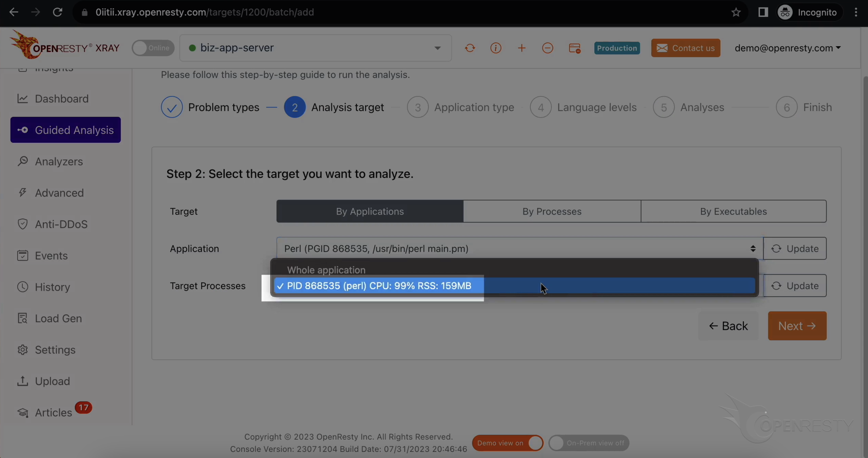Select the Dashboard sidebar icon
Viewport: 868px width, 458px height.
coord(22,98)
